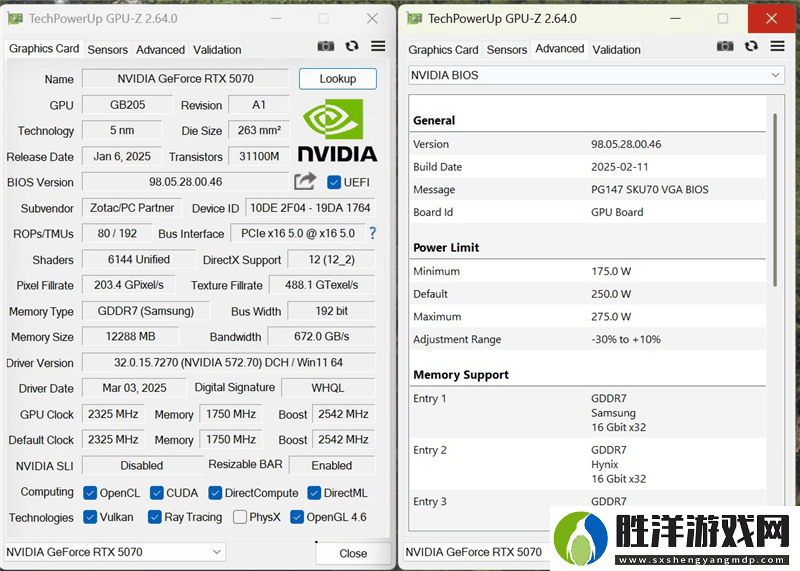The height and width of the screenshot is (571, 800).
Task: Click the NVIDIA logo image
Action: [337, 130]
